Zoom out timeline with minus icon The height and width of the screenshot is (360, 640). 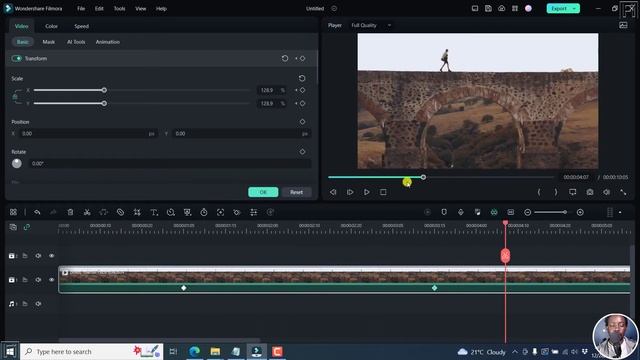527,212
